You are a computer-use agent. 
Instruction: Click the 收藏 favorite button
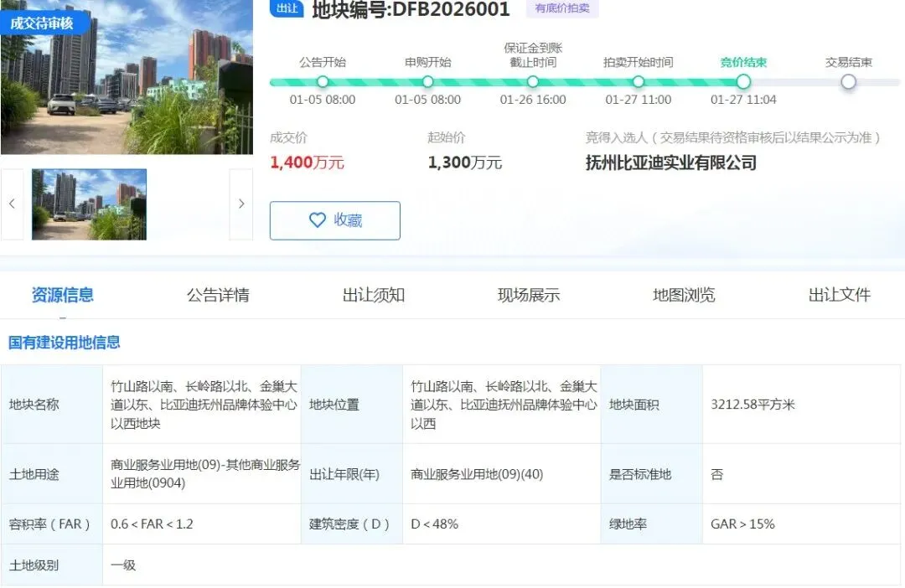(334, 220)
